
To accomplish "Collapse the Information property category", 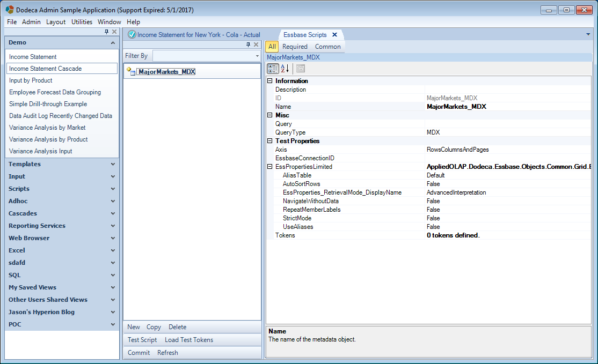I will (x=270, y=81).
